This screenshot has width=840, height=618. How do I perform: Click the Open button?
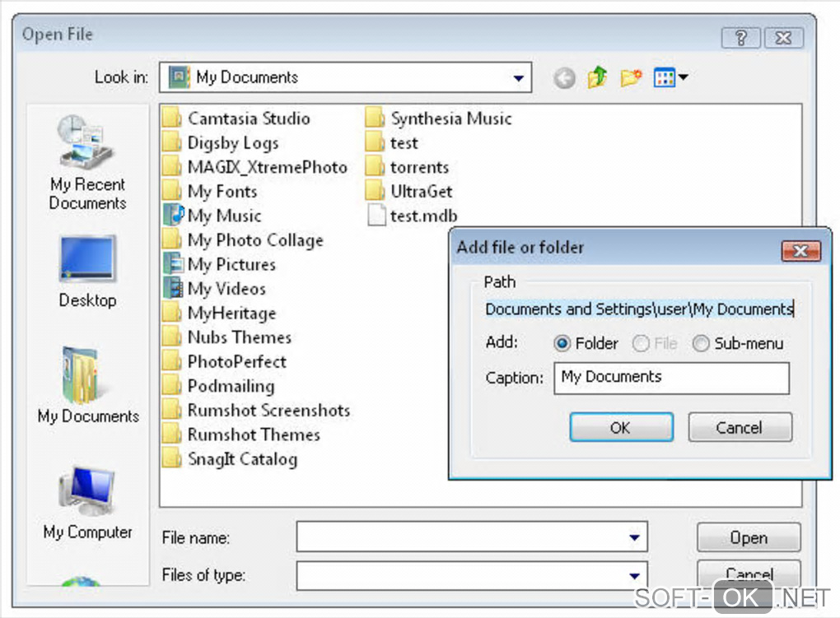[748, 538]
